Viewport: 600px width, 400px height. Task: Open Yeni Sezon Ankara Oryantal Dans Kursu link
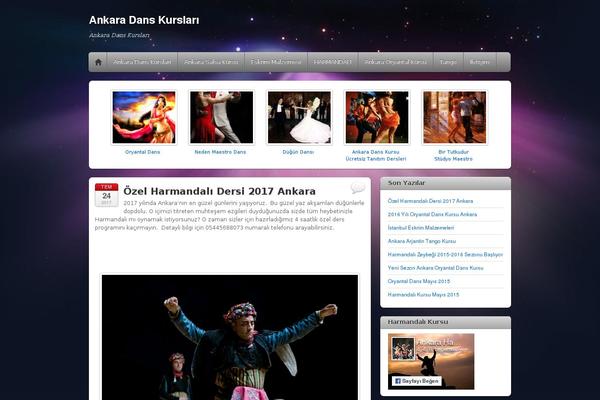pyautogui.click(x=435, y=268)
